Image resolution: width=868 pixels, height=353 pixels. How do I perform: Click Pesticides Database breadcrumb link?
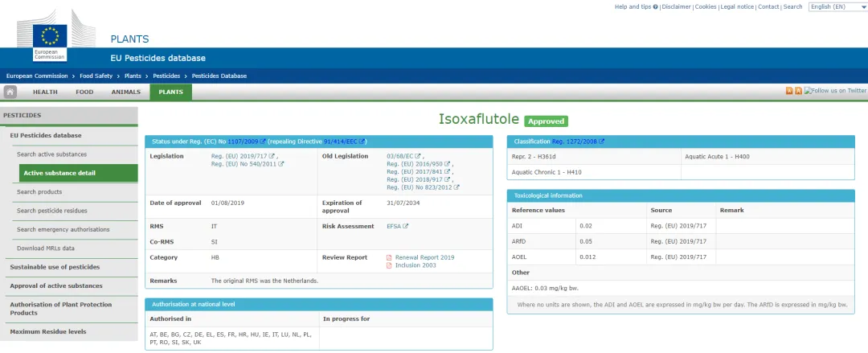pos(219,76)
